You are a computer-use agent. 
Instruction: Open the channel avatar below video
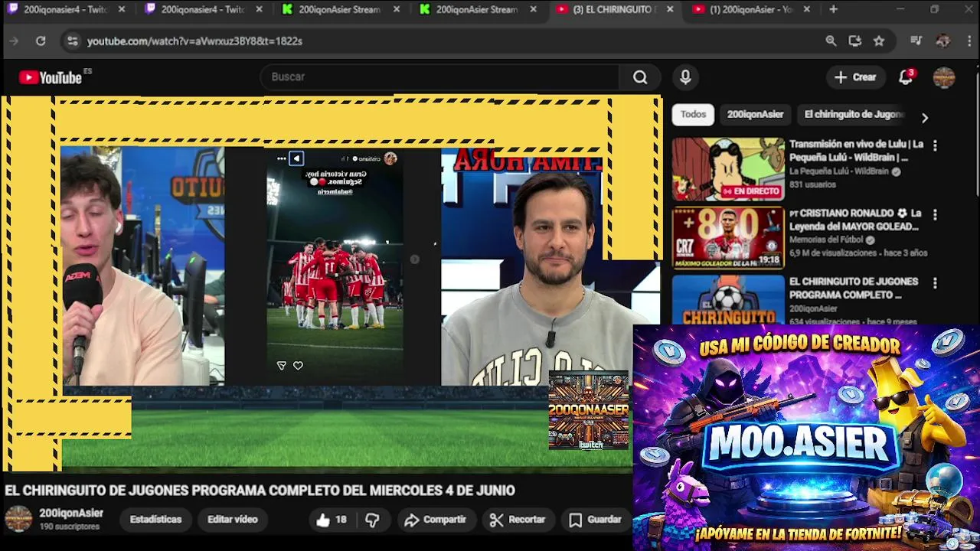[18, 519]
